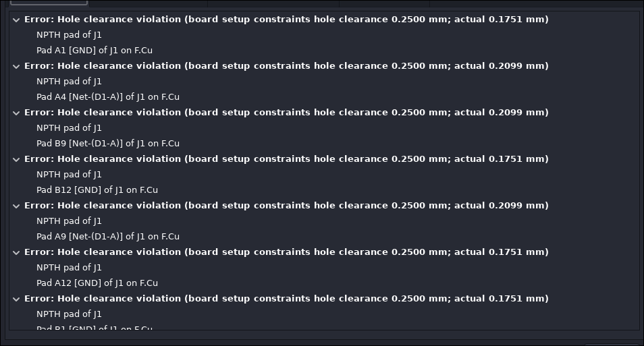
Task: Select the error heading for Pad A9 violation
Action: [286, 206]
